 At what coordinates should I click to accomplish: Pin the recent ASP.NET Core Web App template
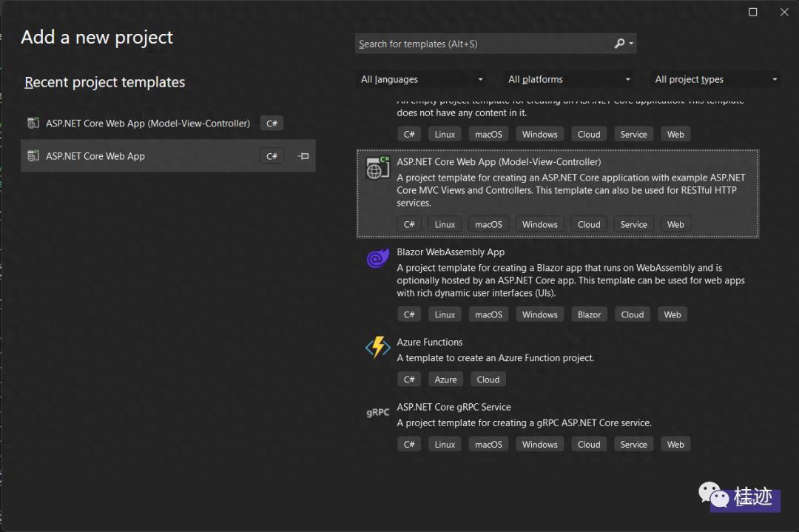click(x=303, y=156)
